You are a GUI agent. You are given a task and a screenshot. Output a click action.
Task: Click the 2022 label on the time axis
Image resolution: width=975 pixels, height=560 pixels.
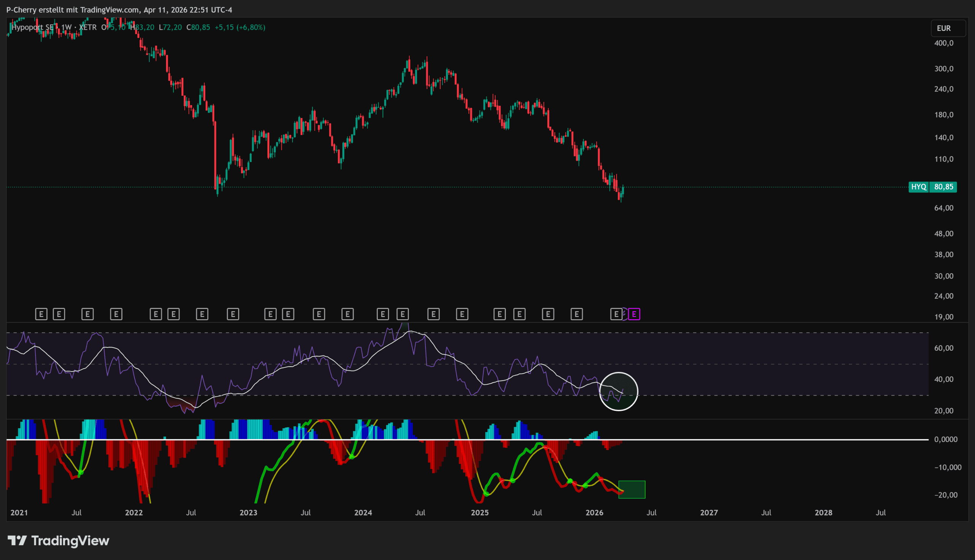[134, 513]
